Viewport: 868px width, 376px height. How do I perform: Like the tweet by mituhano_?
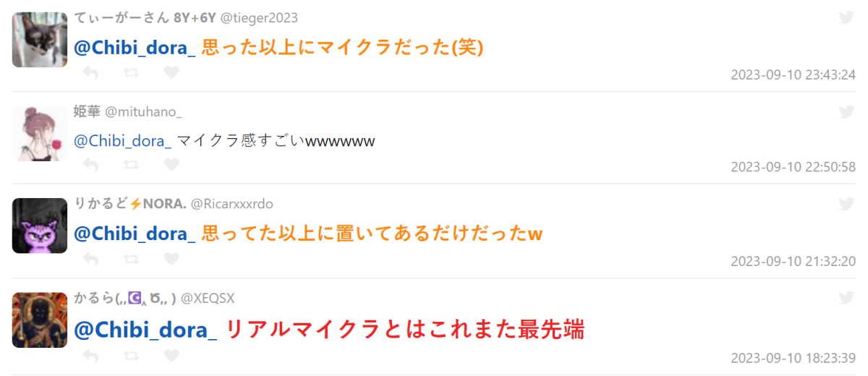(171, 165)
